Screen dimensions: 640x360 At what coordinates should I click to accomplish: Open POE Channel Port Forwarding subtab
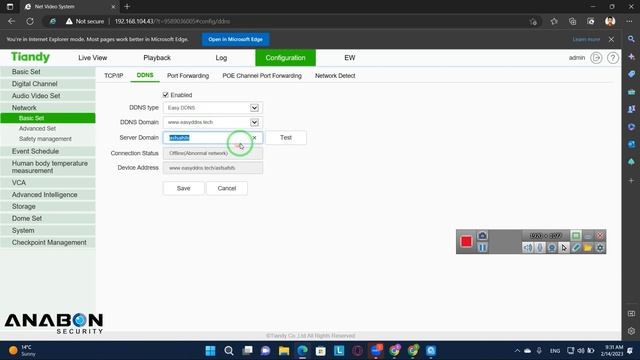pos(262,76)
